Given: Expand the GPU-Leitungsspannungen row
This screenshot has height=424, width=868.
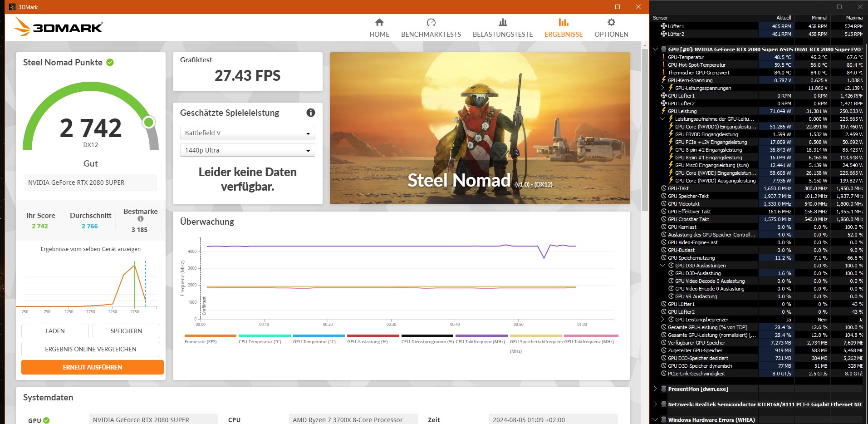Looking at the screenshot, I should tap(662, 88).
